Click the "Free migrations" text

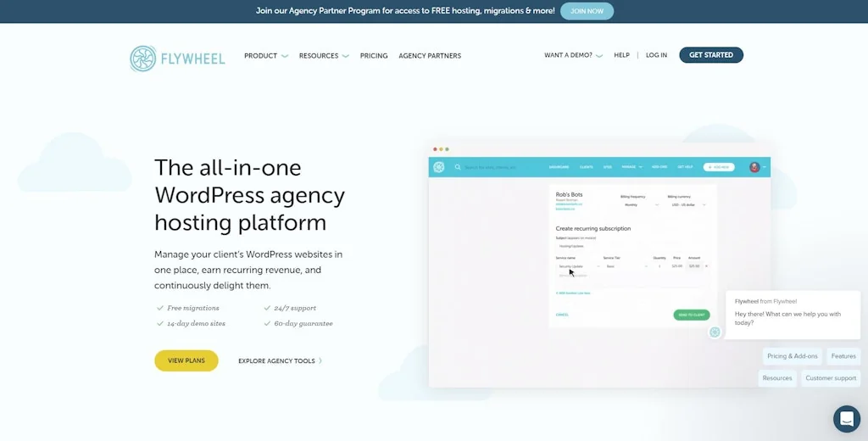[193, 308]
